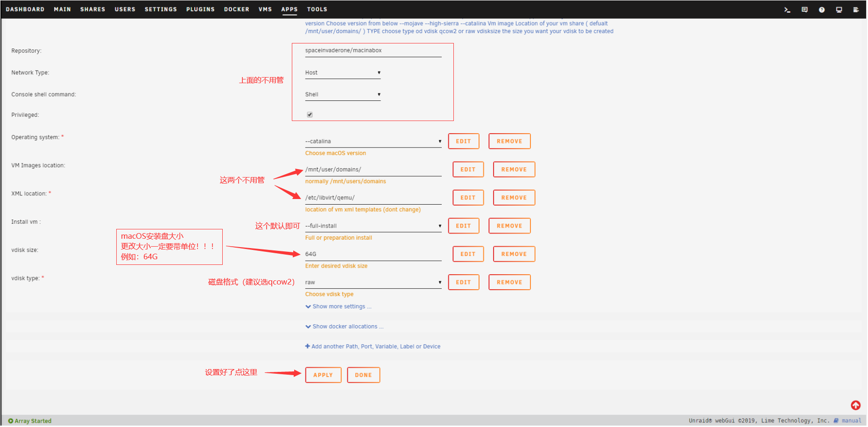Open the manual link in footer
This screenshot has height=427, width=868.
point(851,421)
